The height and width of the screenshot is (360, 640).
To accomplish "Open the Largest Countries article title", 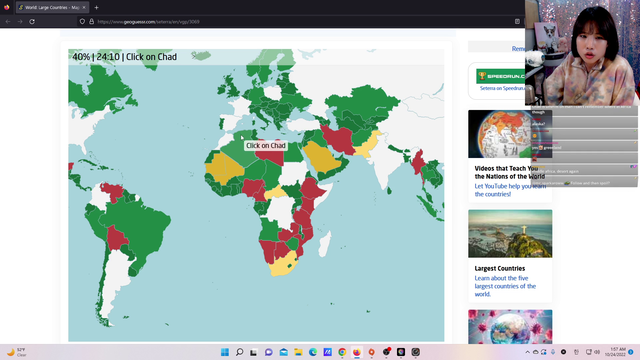I will tap(500, 268).
